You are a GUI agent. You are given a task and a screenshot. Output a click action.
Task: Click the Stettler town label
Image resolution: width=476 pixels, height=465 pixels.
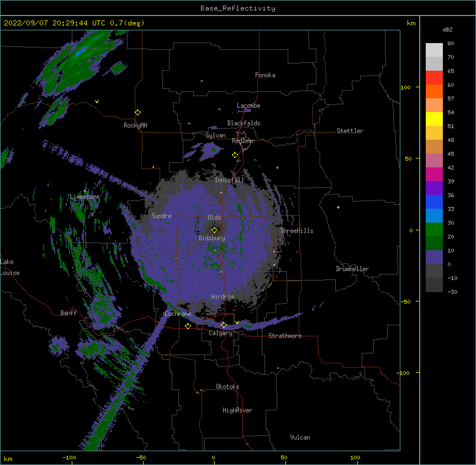point(350,131)
